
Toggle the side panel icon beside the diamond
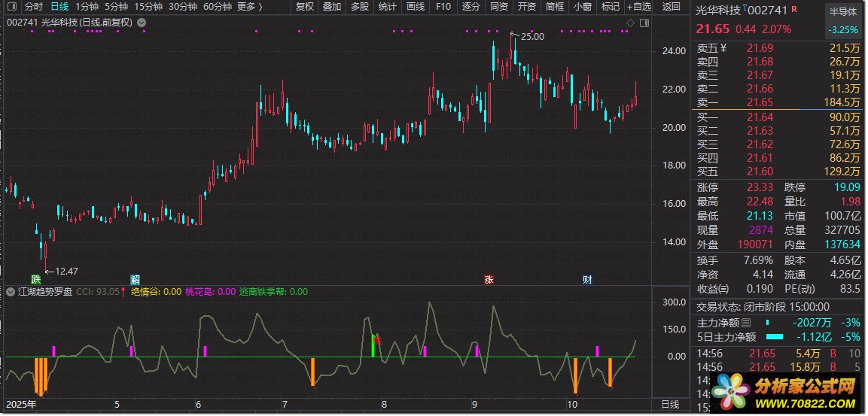pyautogui.click(x=644, y=23)
